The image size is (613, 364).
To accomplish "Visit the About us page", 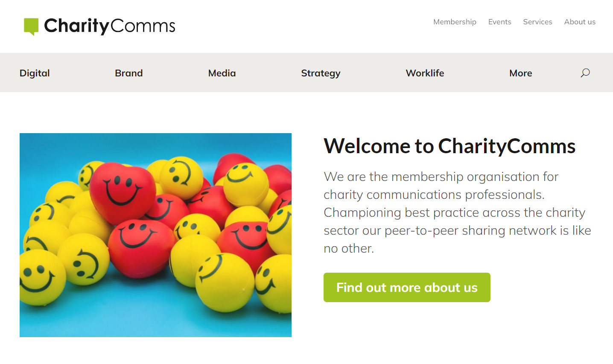I will click(579, 22).
